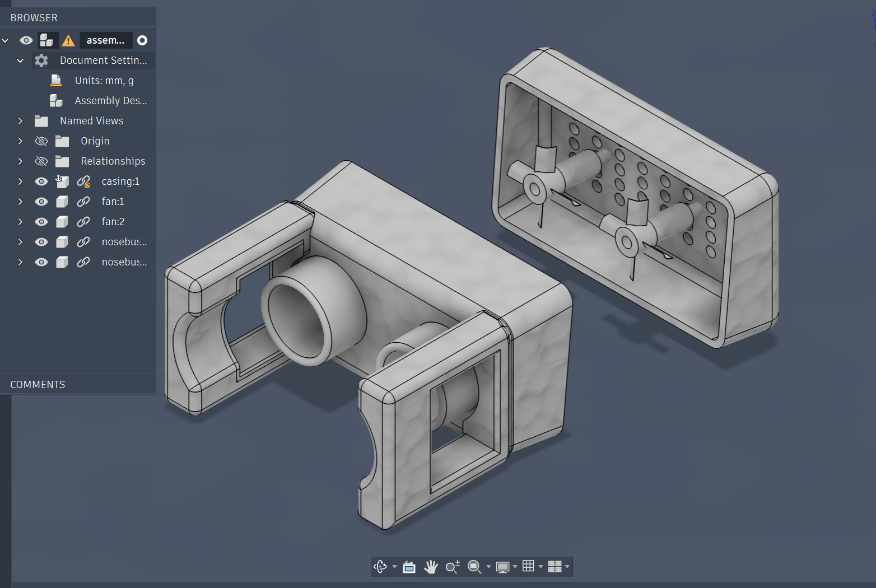Click link icon of second nosebus... row

pos(83,262)
